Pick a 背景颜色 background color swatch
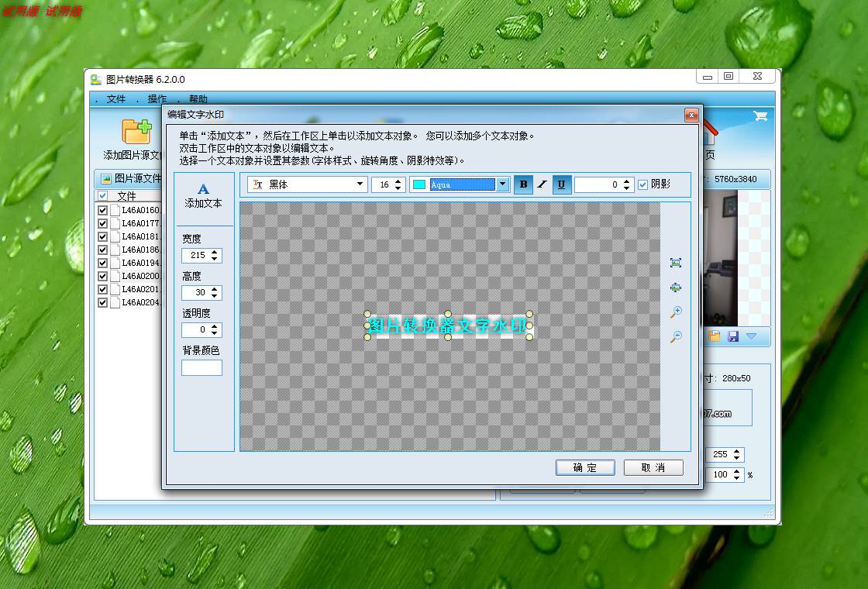 [x=201, y=367]
